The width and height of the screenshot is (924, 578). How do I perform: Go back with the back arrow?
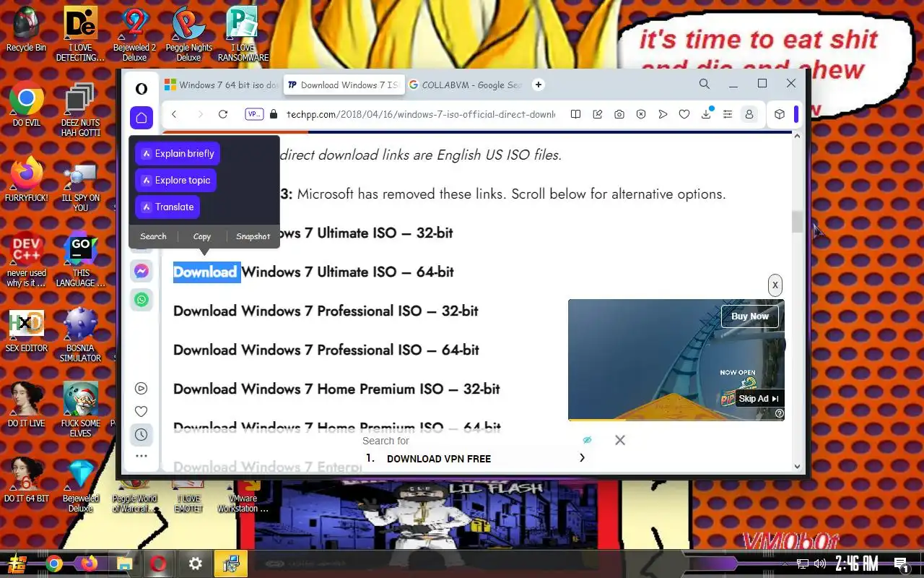pyautogui.click(x=174, y=114)
